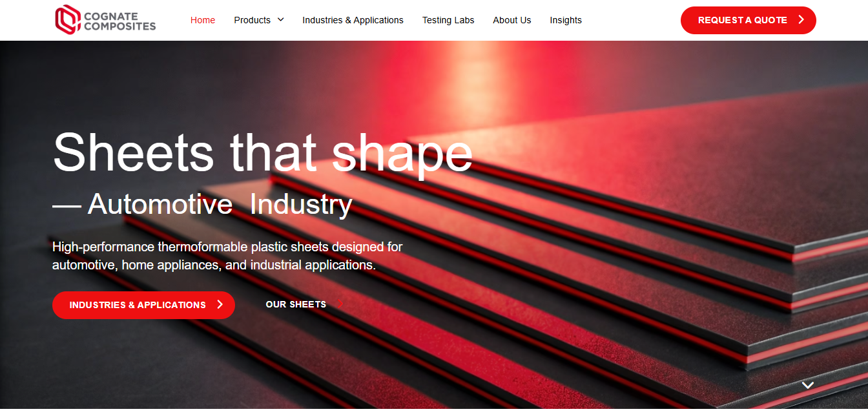The width and height of the screenshot is (868, 416).
Task: Click the thermoformable plastic sheets description paragraph
Action: (227, 256)
